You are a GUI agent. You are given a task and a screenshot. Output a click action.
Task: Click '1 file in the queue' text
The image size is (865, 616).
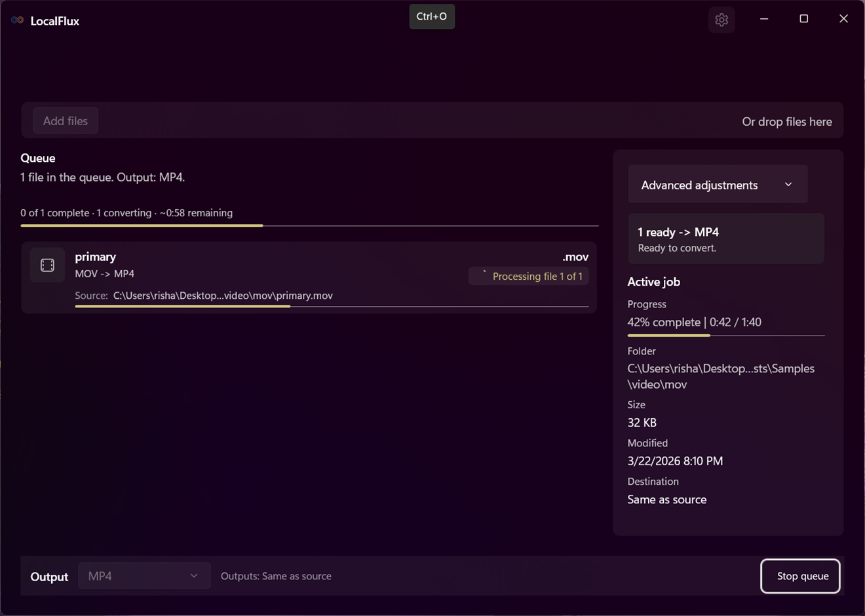(x=103, y=178)
